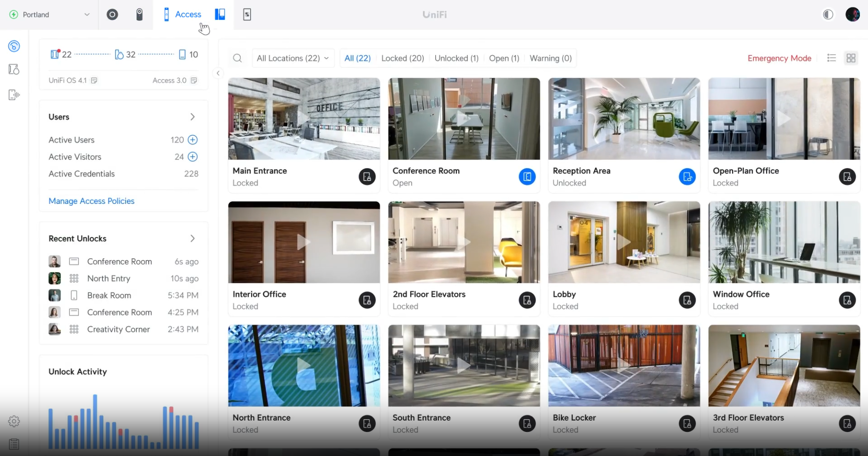The height and width of the screenshot is (456, 868).
Task: Select the All (22) filter tab
Action: point(357,58)
